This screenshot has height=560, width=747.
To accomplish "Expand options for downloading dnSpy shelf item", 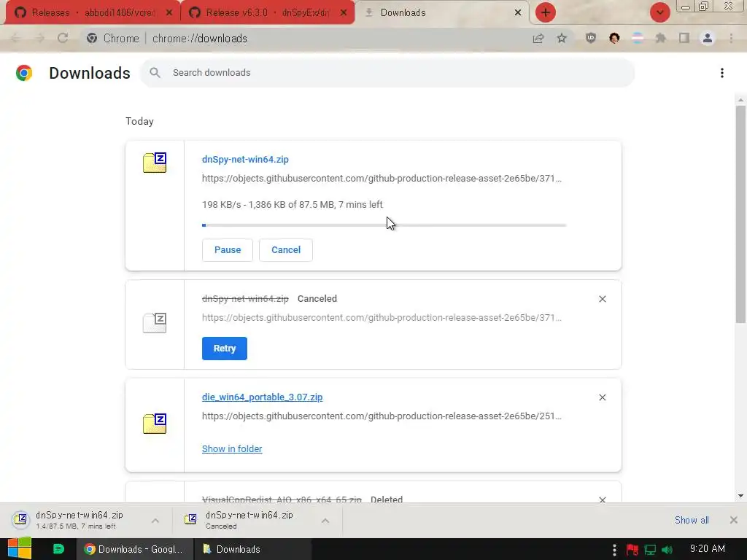I will 155,521.
